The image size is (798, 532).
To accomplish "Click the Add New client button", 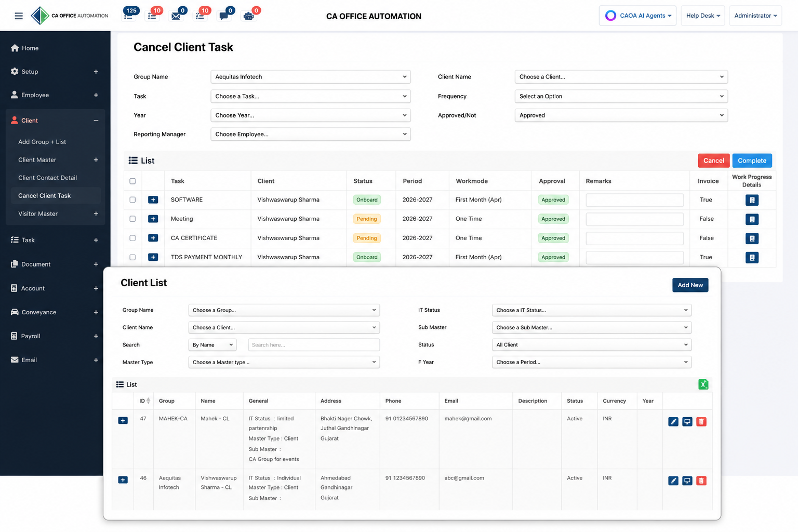I will click(690, 285).
